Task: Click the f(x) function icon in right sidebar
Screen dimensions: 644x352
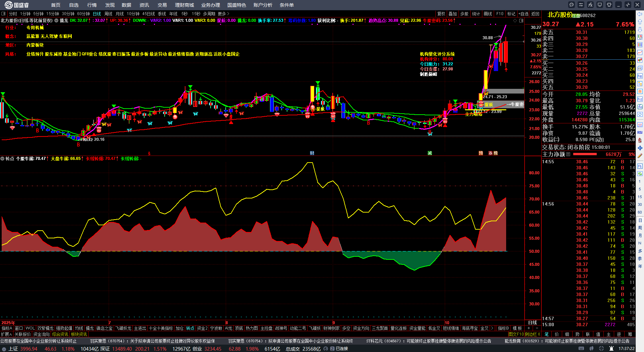Action: (640, 107)
